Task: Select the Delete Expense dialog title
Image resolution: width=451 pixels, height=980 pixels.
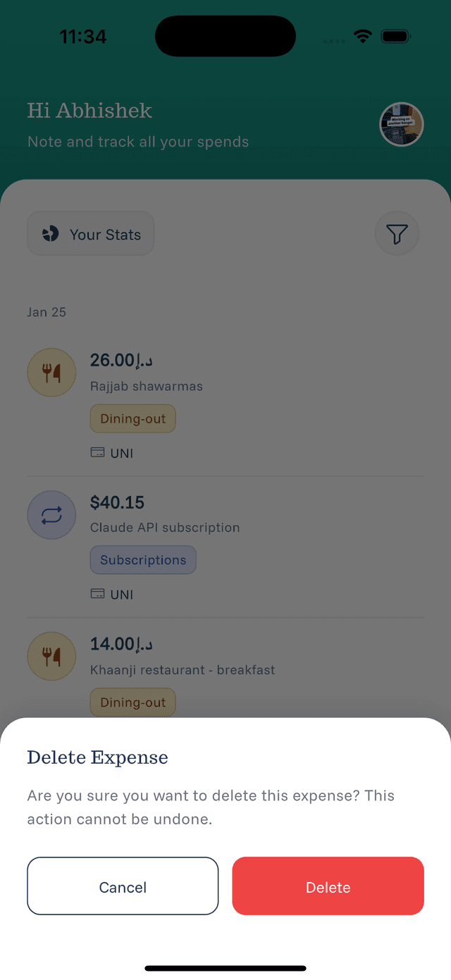Action: point(97,757)
